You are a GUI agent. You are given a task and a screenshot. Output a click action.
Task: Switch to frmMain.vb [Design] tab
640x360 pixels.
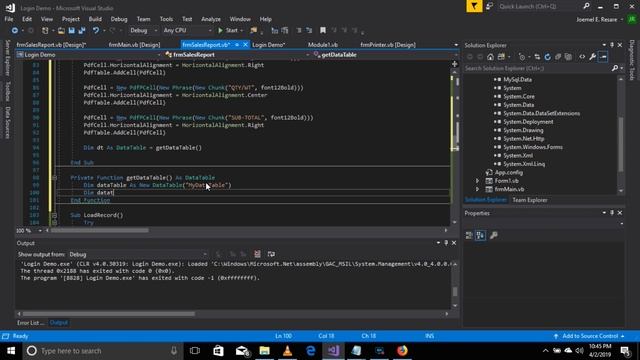point(134,45)
